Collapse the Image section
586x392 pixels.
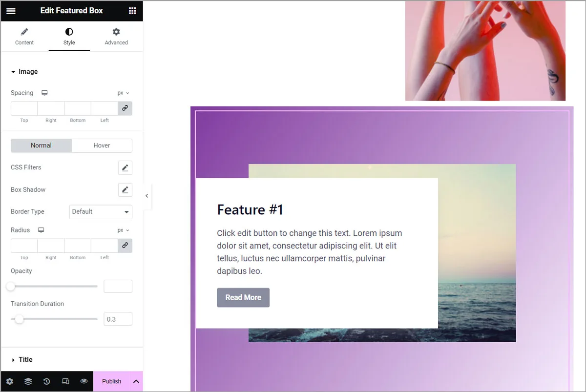coord(24,71)
